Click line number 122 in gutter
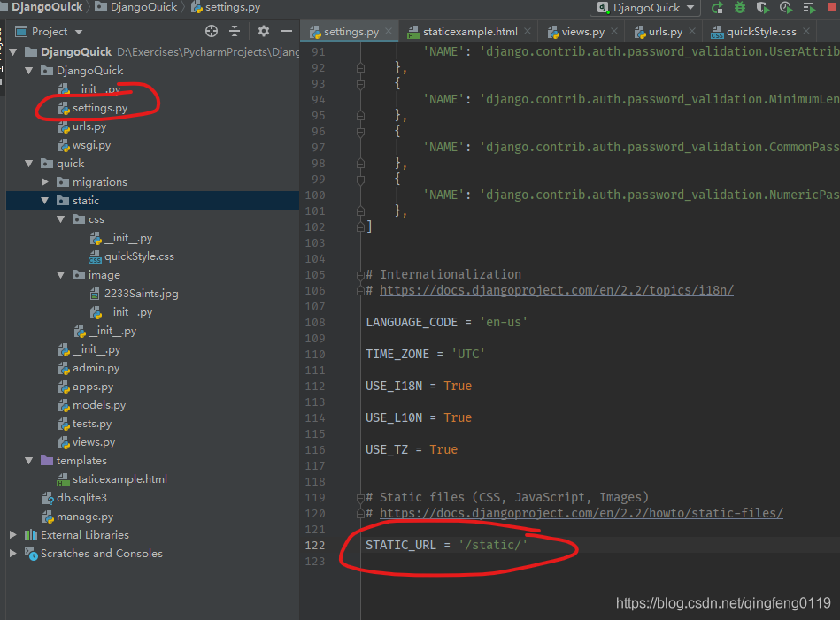Screen dimensions: 840x620 pos(315,545)
